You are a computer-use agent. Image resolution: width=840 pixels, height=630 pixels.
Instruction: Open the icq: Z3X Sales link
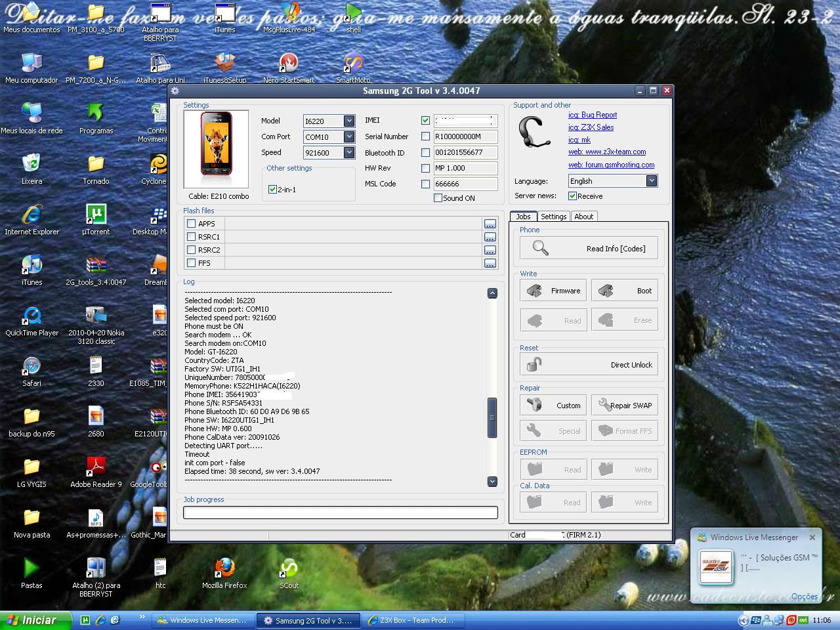pyautogui.click(x=591, y=127)
